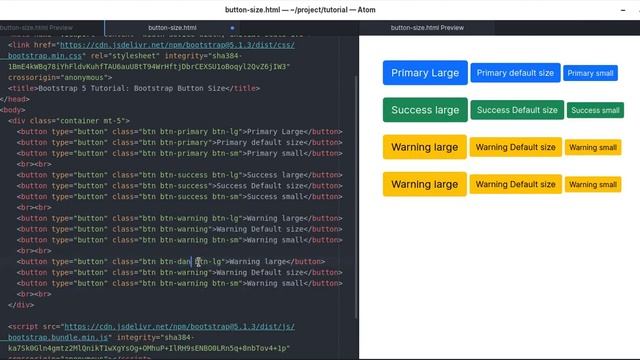Viewport: 640px width, 360px height.
Task: Click the modified dot on button-size.html tab
Action: coord(232,28)
